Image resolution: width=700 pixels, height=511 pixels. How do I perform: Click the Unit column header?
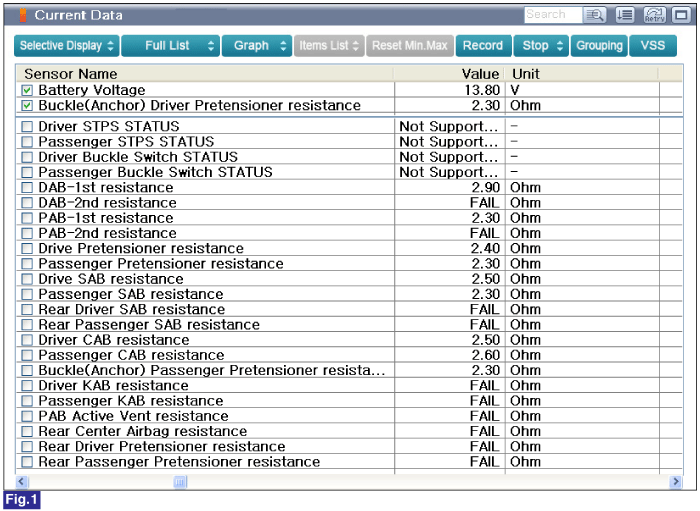pos(581,74)
